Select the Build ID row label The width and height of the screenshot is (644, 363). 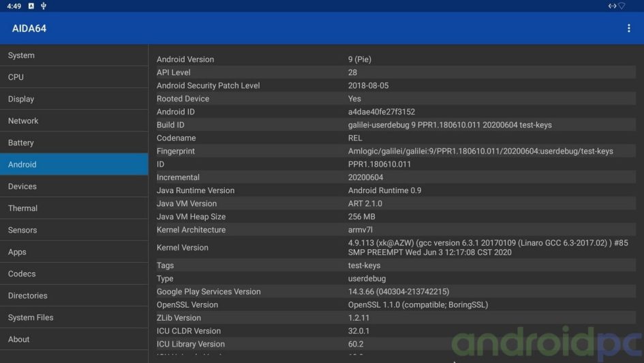[x=170, y=125]
